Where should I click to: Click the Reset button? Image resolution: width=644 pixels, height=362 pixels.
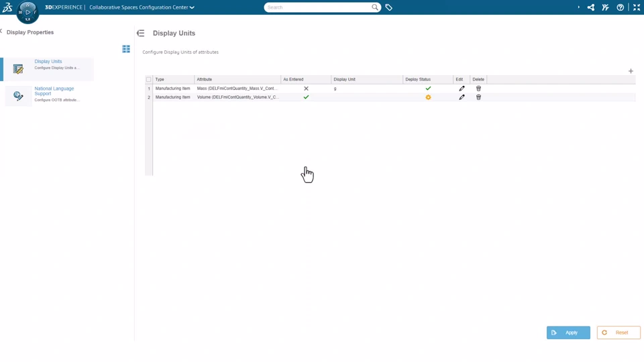618,333
